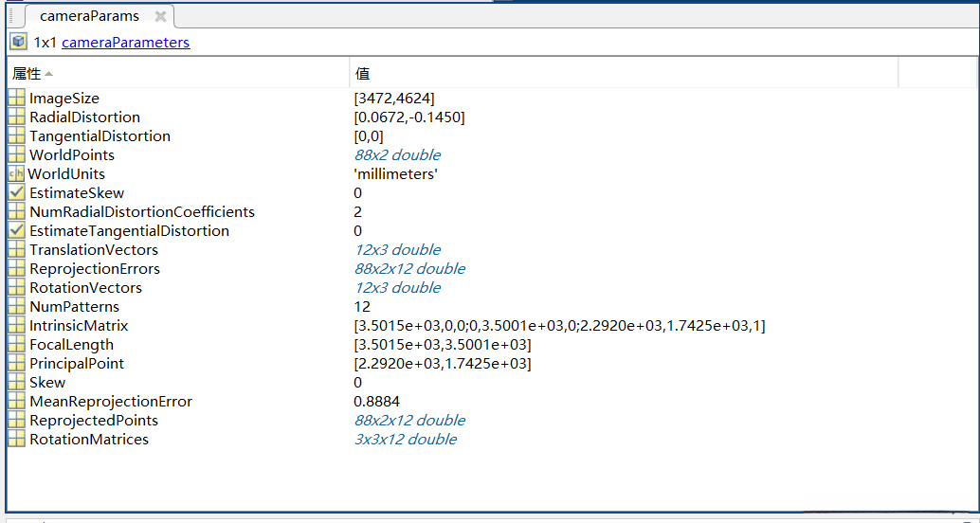
Task: Click the RotationMatrices grid icon
Action: pos(16,440)
